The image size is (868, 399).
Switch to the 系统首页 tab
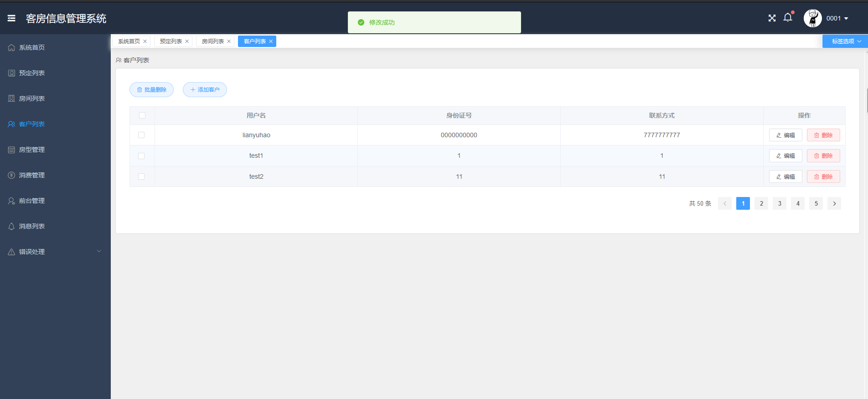(x=129, y=41)
